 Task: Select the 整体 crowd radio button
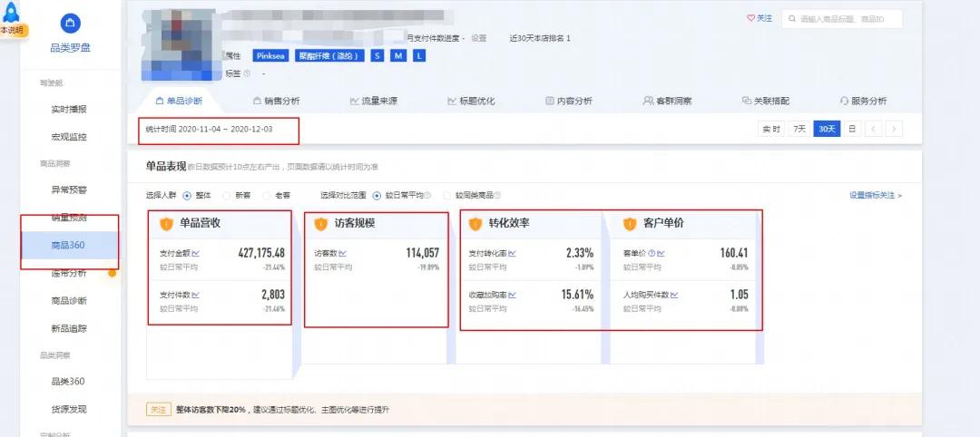tap(187, 196)
